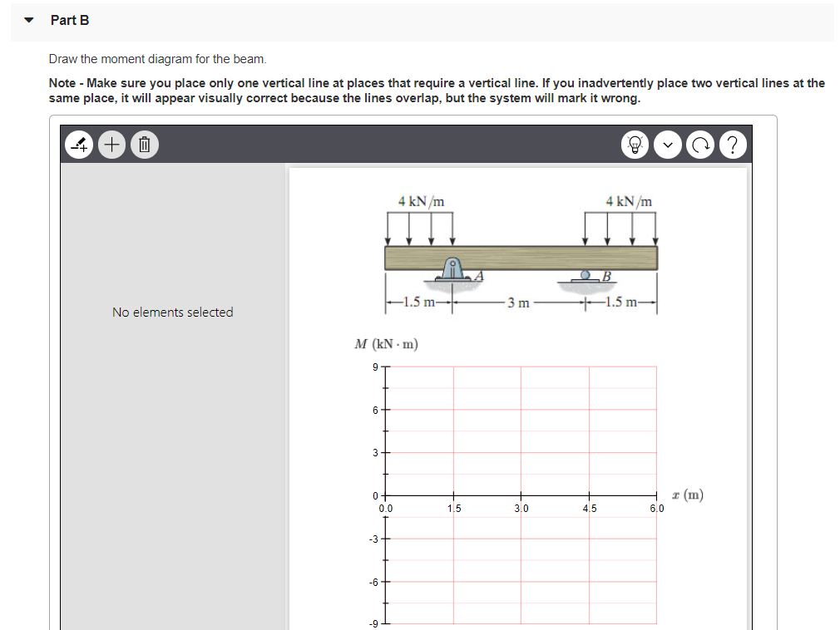Click the M (kN·m) axis title

[386, 343]
